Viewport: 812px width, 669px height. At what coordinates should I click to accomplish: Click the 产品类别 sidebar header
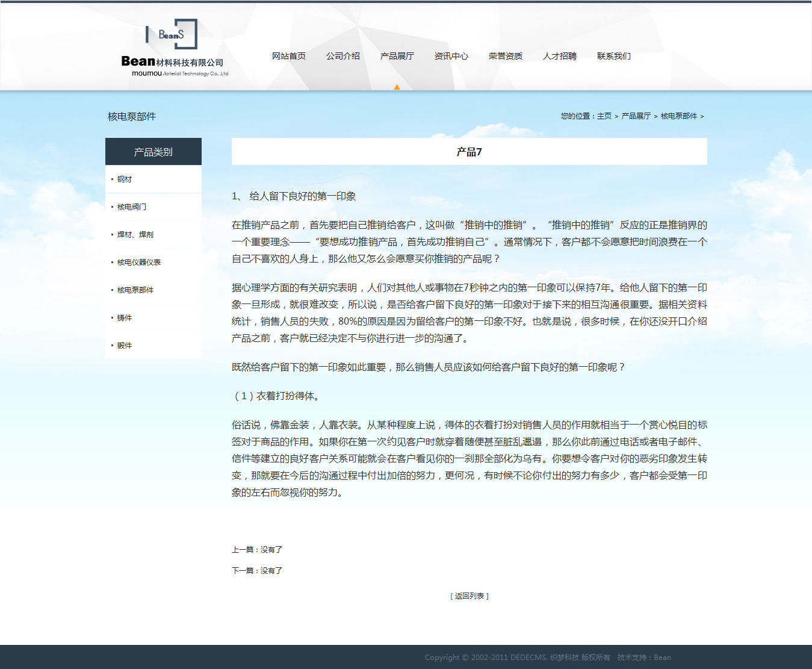point(153,152)
